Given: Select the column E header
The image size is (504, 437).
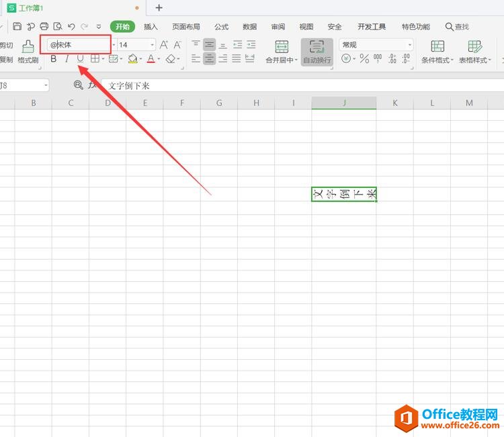Looking at the screenshot, I should 145,103.
